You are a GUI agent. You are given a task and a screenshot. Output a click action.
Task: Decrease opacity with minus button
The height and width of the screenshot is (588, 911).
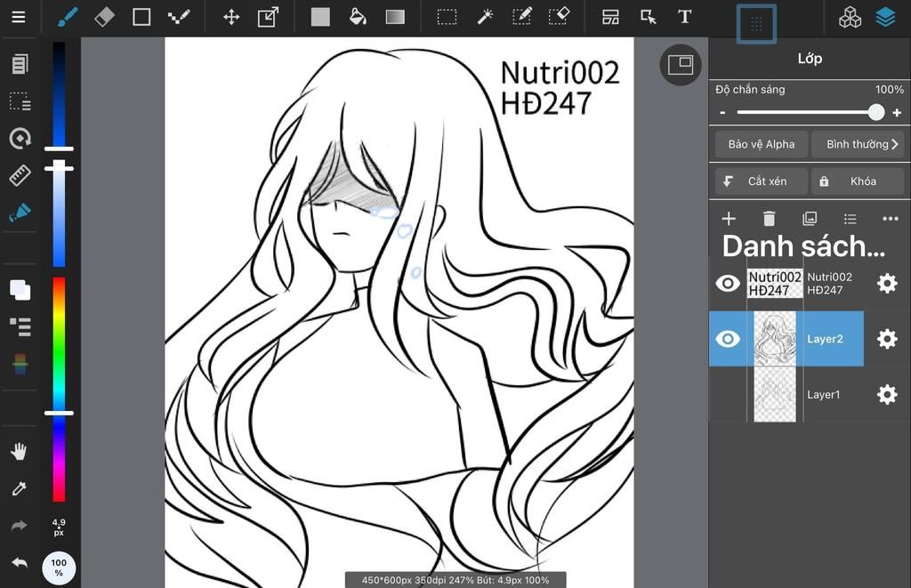(x=722, y=113)
